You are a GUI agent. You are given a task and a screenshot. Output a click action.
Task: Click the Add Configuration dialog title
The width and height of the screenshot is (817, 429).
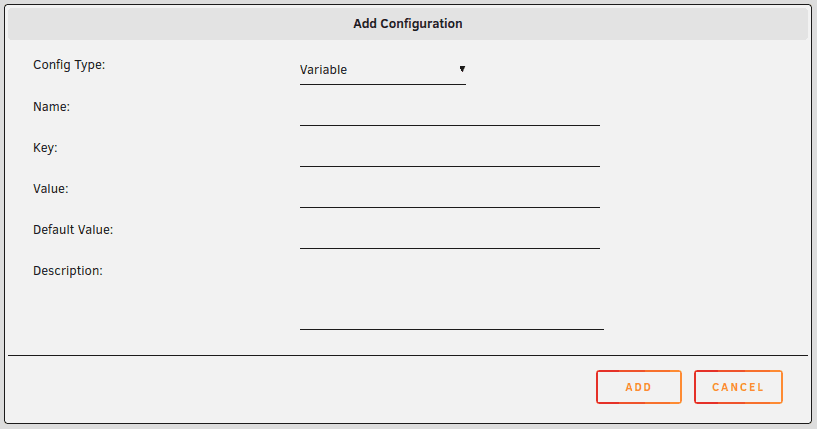coord(408,23)
